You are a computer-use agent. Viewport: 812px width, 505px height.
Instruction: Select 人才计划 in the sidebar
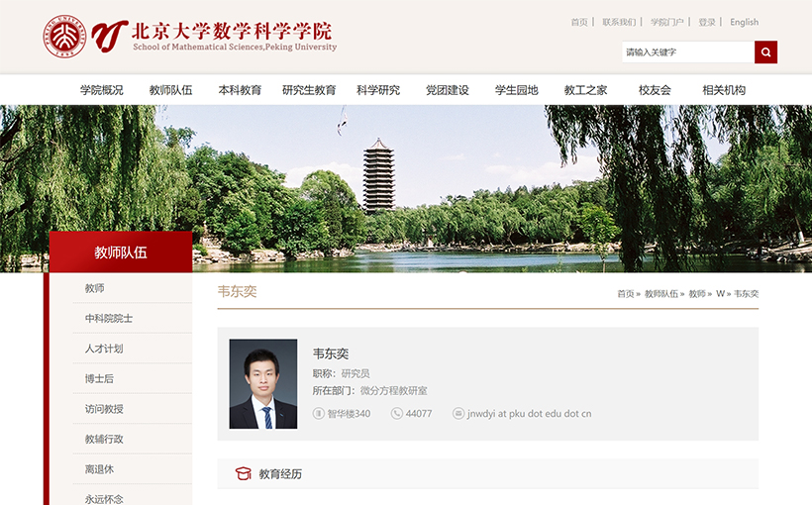[104, 349]
